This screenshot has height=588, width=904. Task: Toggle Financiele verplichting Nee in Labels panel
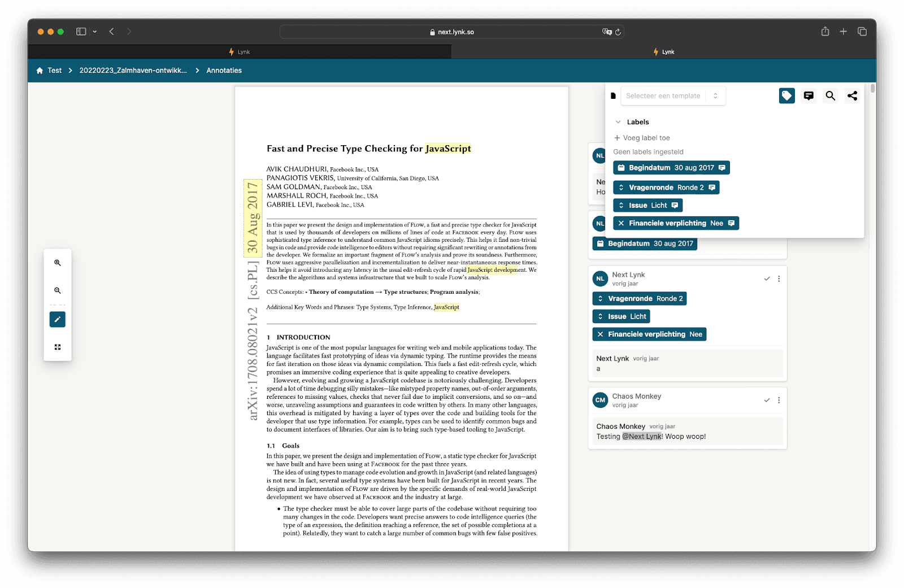676,223
